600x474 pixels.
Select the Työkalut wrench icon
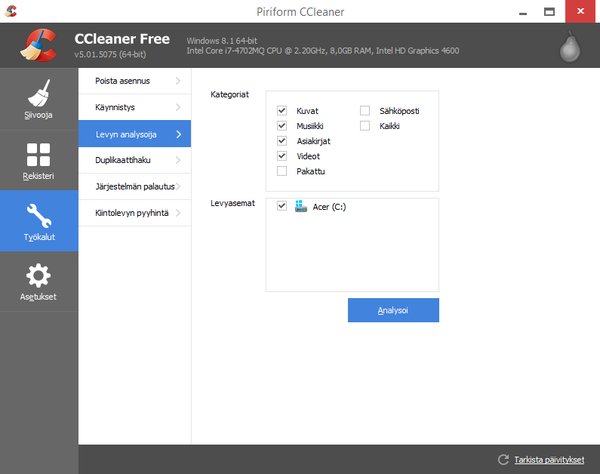coord(39,216)
